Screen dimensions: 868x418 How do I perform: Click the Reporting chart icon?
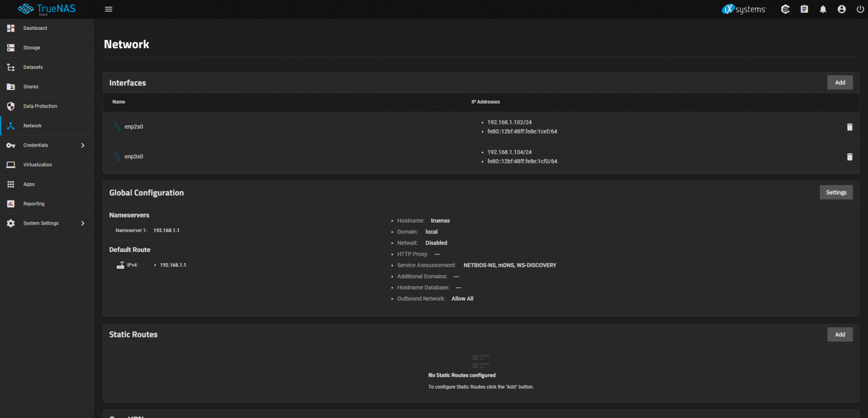pyautogui.click(x=11, y=204)
